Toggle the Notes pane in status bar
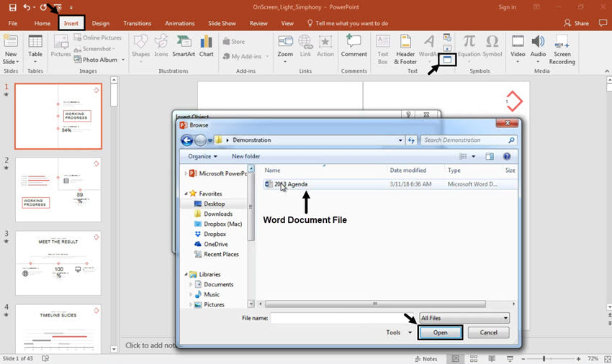The image size is (612, 364). click(425, 358)
